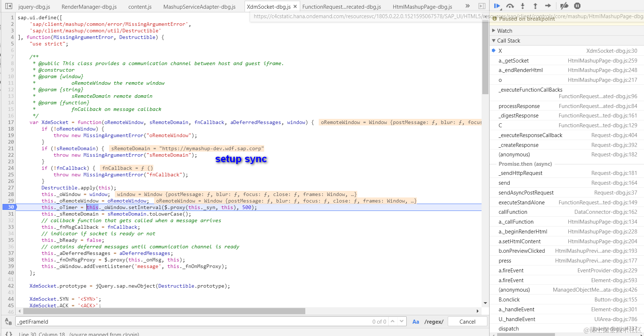
Task: Select the sendAsyncPostRequest stack frame
Action: (567, 193)
